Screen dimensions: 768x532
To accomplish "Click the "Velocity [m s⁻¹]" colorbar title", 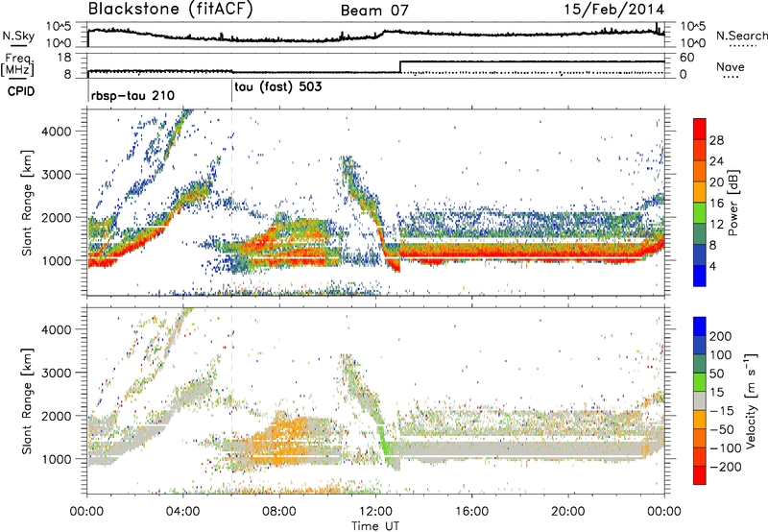I will [752, 400].
